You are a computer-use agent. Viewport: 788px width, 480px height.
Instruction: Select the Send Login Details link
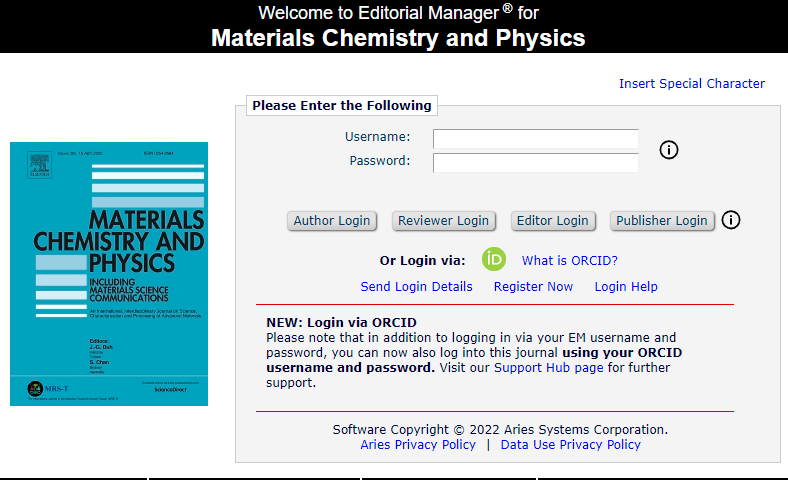(x=416, y=287)
